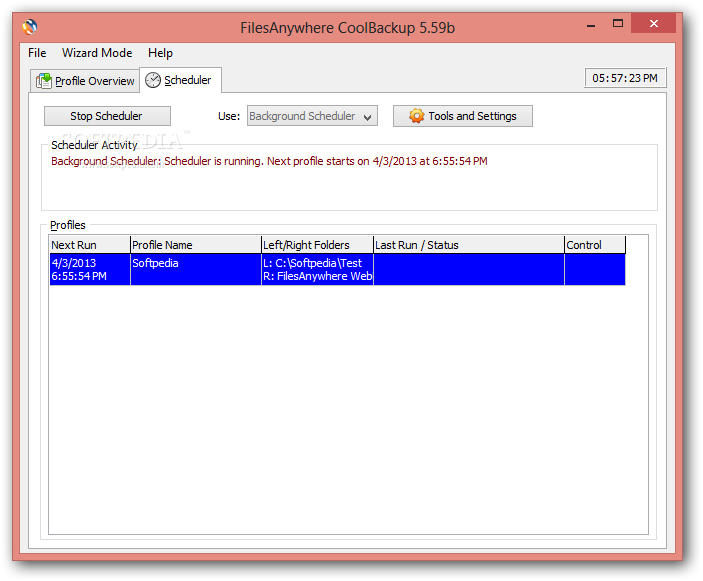Sort by Next Run column header

90,245
